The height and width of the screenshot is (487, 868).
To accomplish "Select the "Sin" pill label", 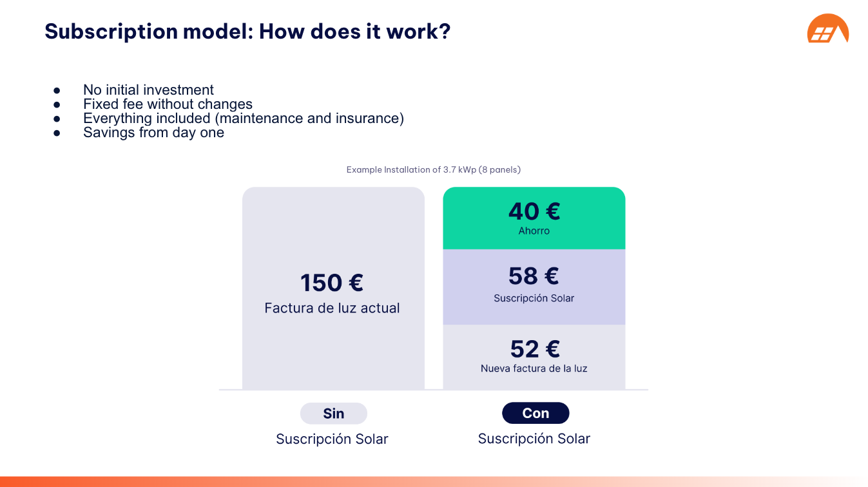I will 333,414.
